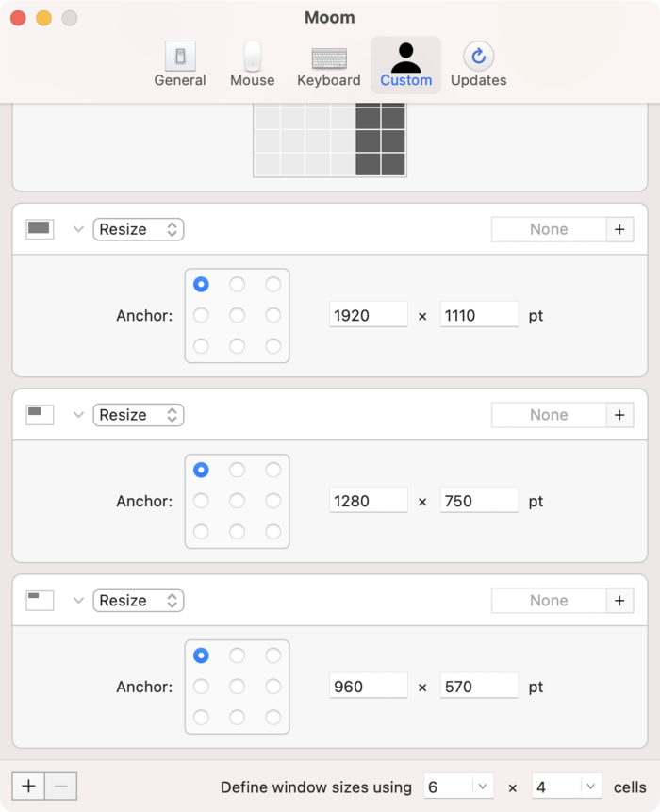This screenshot has width=660, height=812.
Task: Remove selected control with minus button
Action: pos(60,787)
